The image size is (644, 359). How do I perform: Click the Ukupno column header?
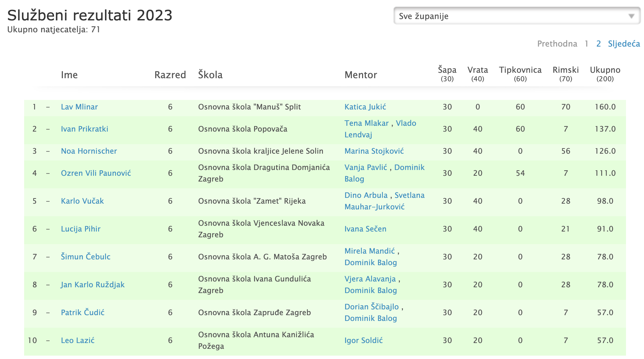pyautogui.click(x=605, y=74)
